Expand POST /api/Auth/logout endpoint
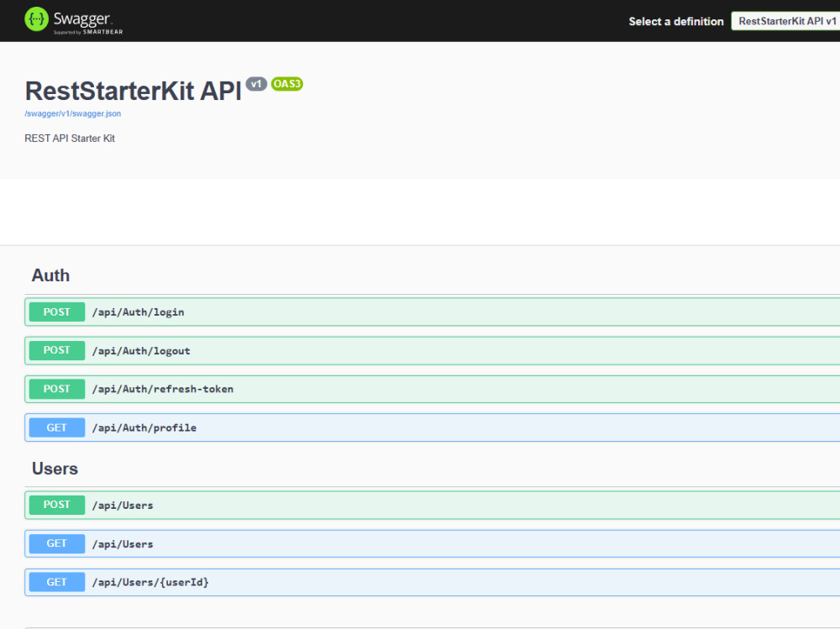This screenshot has height=629, width=840. point(433,350)
